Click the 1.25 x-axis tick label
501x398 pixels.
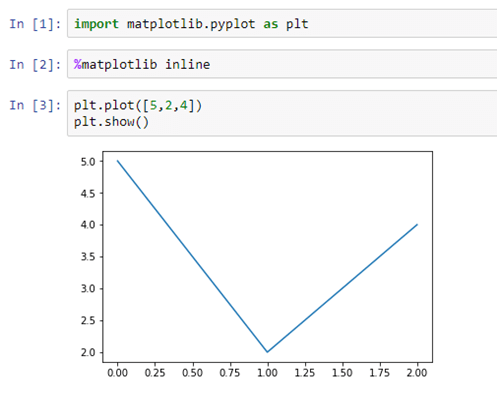305,372
